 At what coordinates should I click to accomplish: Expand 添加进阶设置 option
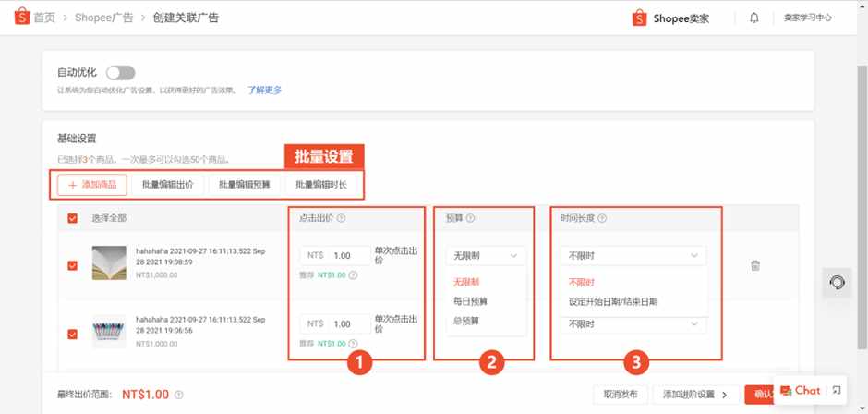696,395
